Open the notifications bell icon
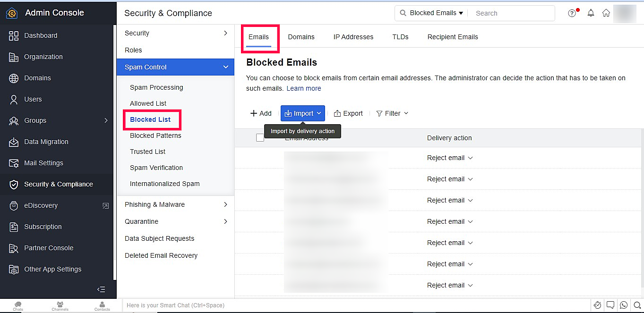Screen dimensions: 644x313 [x=591, y=13]
